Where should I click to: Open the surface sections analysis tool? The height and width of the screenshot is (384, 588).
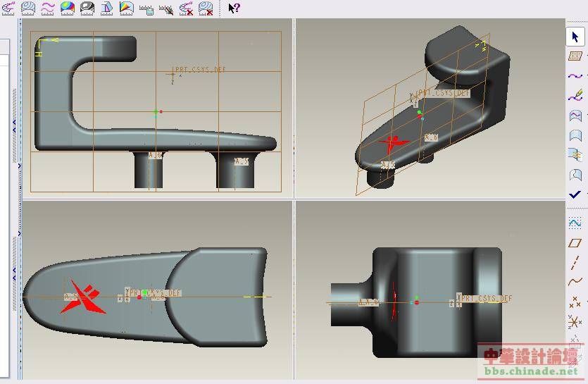click(28, 8)
